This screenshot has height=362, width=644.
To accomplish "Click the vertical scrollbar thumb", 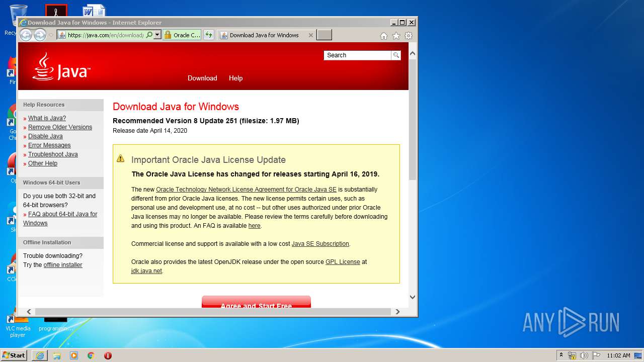I will 413,120.
